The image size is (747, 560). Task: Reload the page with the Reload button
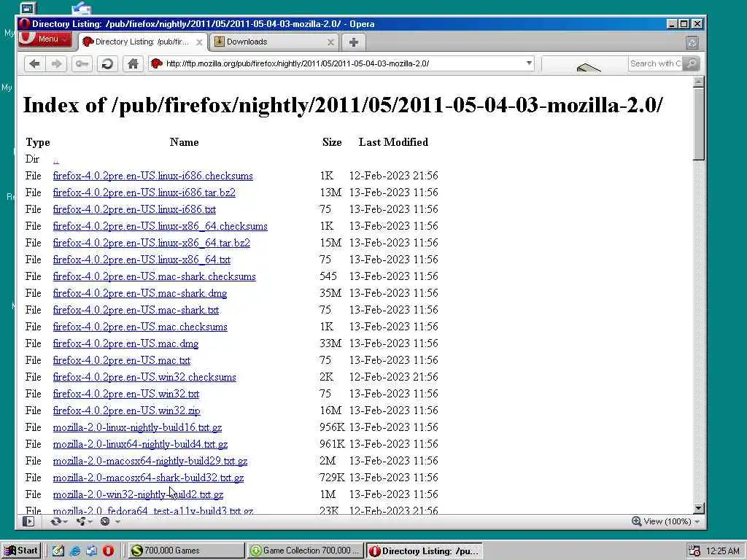pyautogui.click(x=107, y=63)
